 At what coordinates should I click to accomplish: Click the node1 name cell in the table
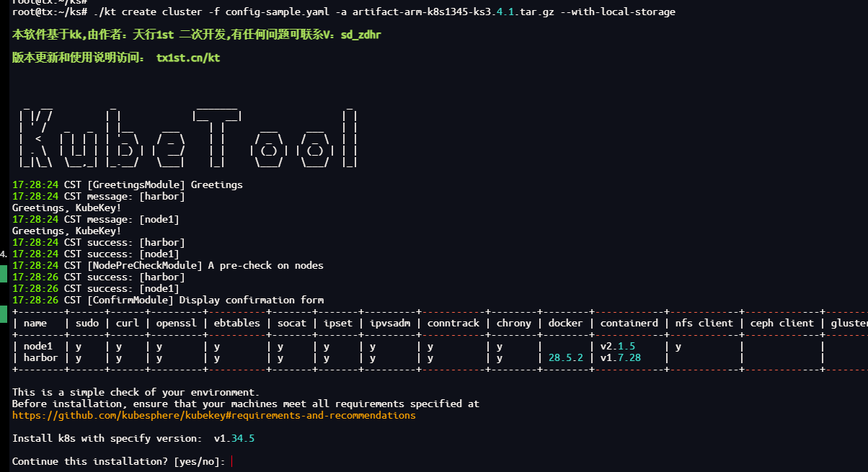pos(38,346)
